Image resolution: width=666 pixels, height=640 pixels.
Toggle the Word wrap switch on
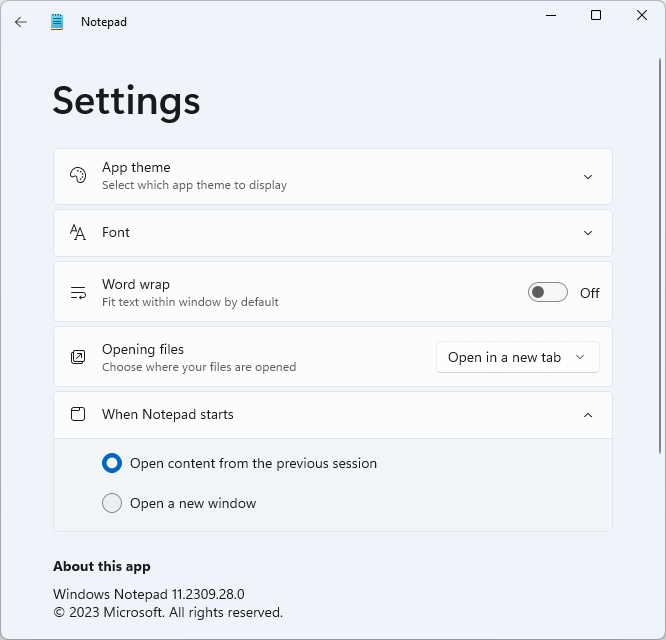547,292
